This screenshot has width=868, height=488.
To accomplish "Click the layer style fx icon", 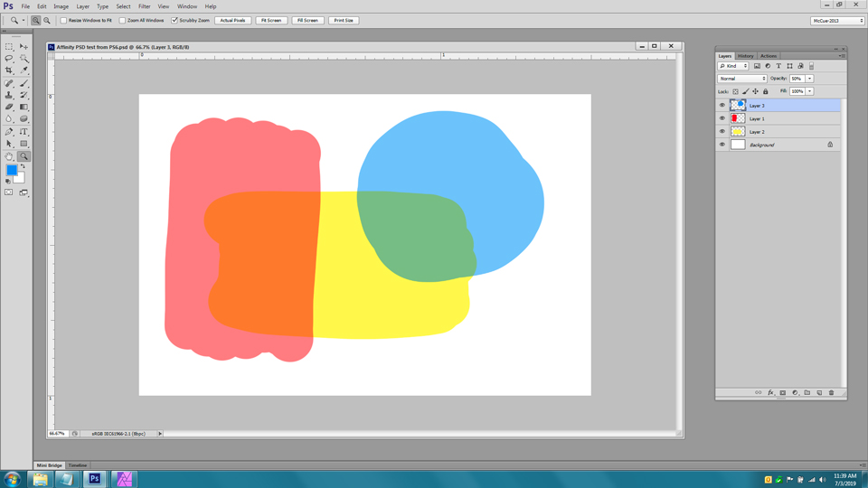I will 770,393.
